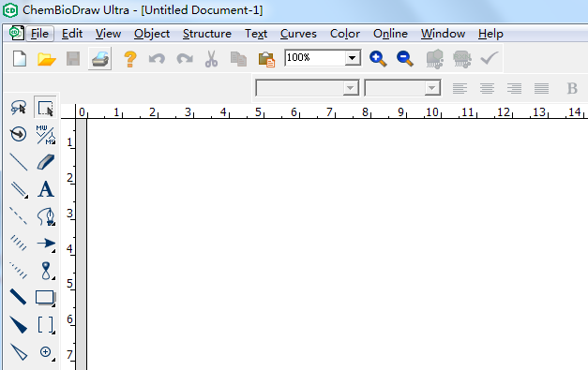Viewport: 588px width, 370px height.
Task: Select the Structure Perspective tool
Action: click(18, 135)
